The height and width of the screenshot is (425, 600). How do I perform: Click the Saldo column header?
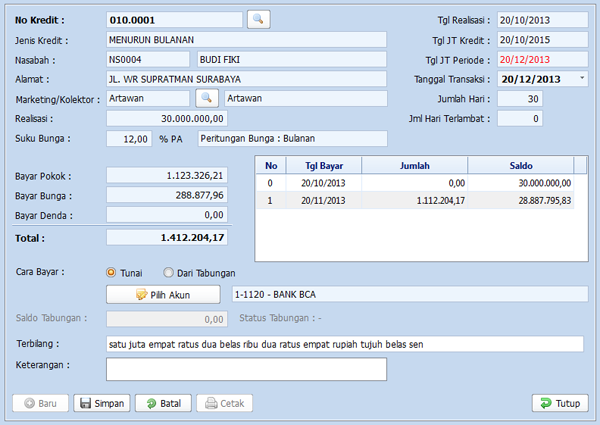coord(520,166)
